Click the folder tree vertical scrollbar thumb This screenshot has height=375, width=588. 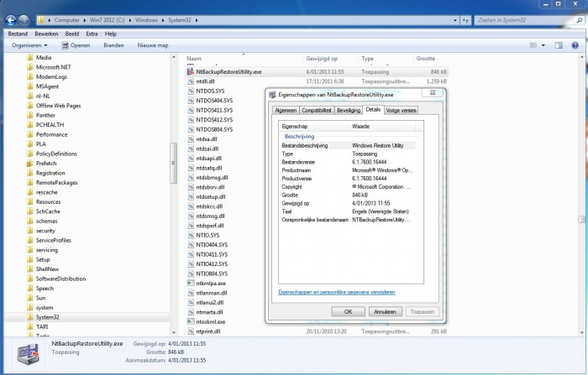(x=173, y=163)
